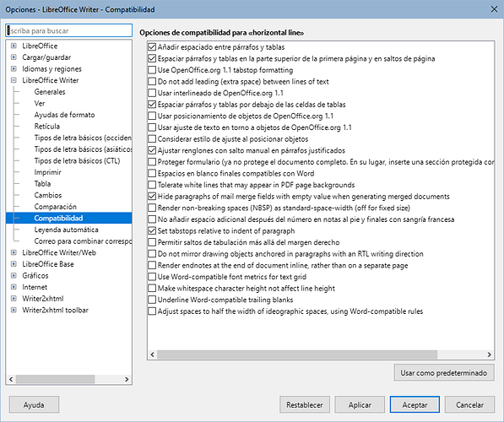
Task: Enable Underline Word-compatible trailing blanks
Action: pos(152,300)
